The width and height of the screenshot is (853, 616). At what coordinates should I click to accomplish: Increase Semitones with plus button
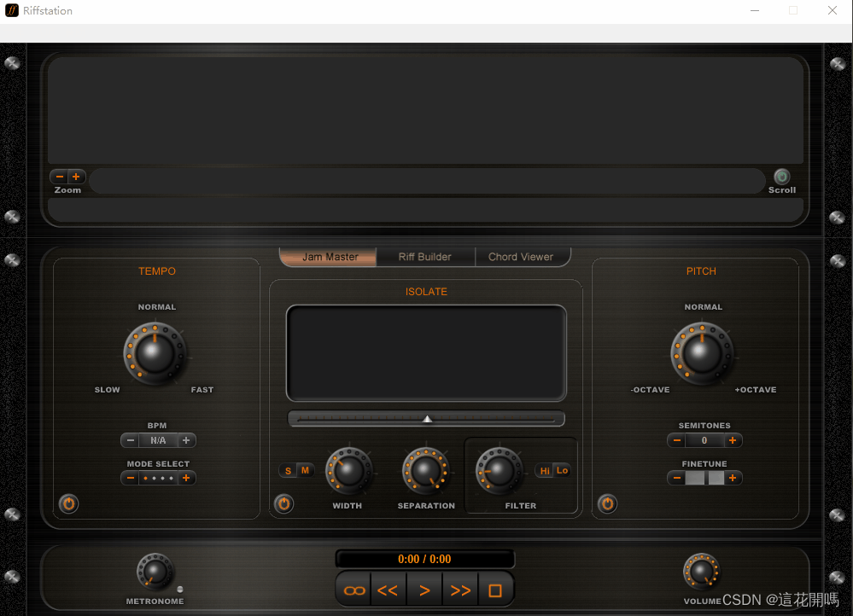[x=733, y=440]
